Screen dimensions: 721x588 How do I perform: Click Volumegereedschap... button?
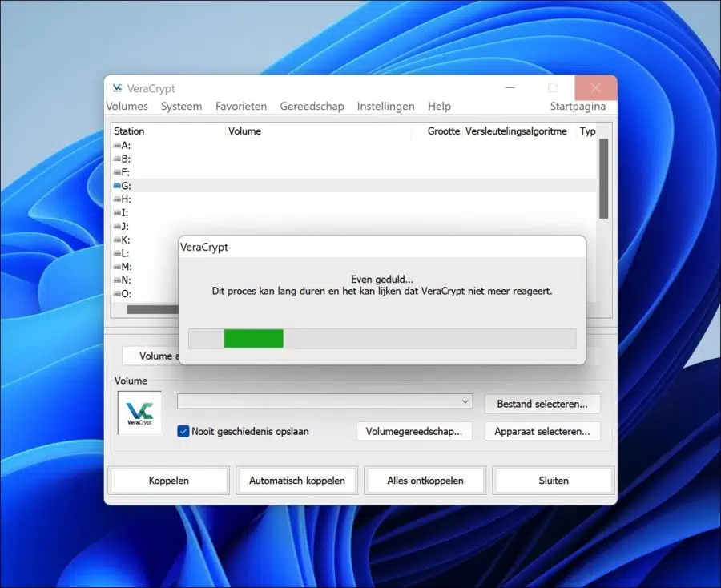414,432
